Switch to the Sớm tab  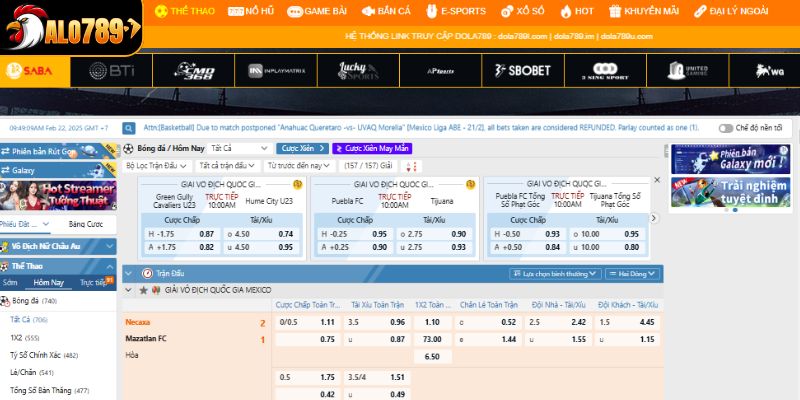coord(10,282)
